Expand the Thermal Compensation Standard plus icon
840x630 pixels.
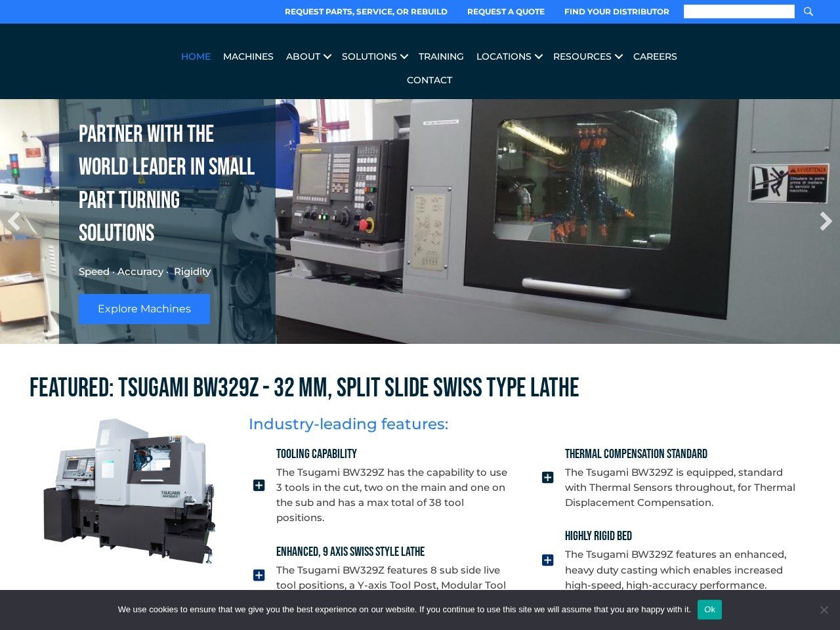coord(547,477)
